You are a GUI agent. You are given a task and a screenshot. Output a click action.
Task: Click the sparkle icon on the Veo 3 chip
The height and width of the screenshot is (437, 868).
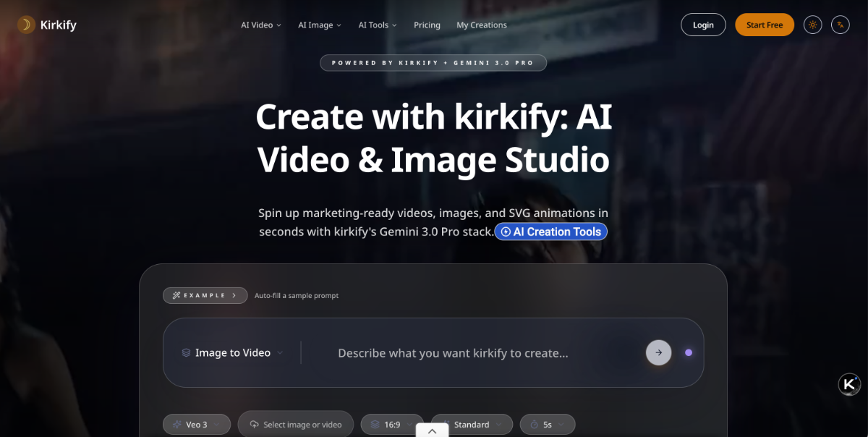tap(176, 424)
